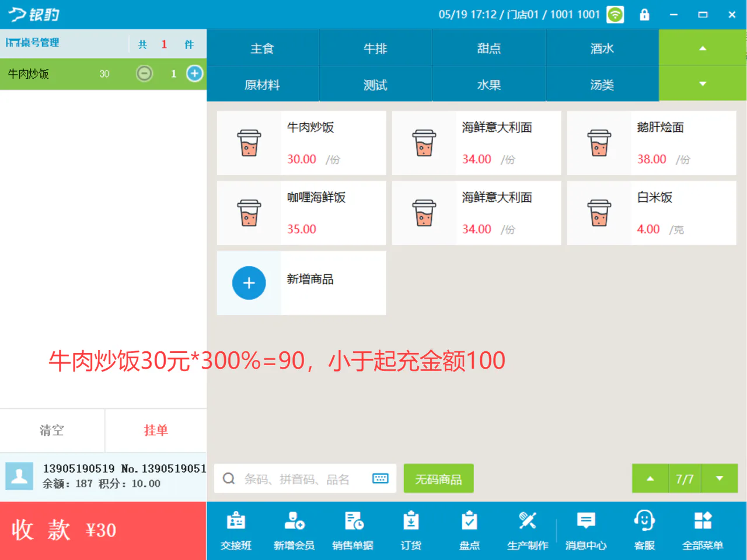Switch to the 汤类 category tab
The height and width of the screenshot is (560, 747).
pos(602,85)
